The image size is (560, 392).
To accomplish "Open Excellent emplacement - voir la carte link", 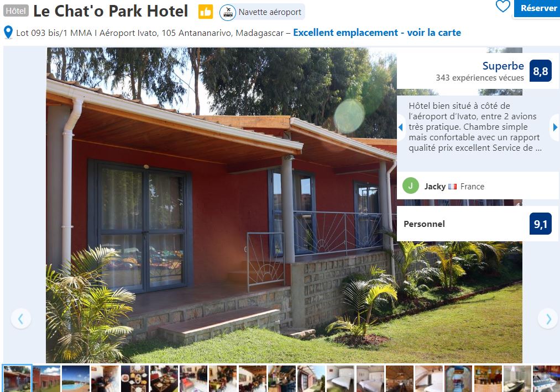I will pyautogui.click(x=377, y=33).
